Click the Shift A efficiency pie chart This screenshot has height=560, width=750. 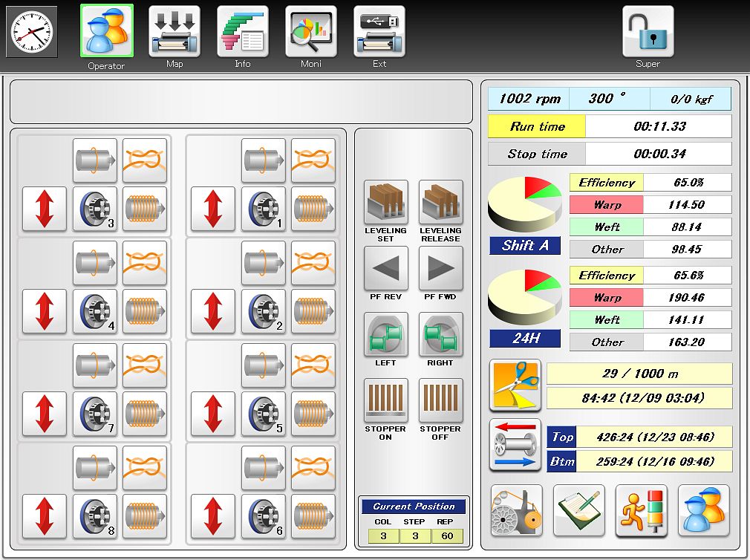525,204
